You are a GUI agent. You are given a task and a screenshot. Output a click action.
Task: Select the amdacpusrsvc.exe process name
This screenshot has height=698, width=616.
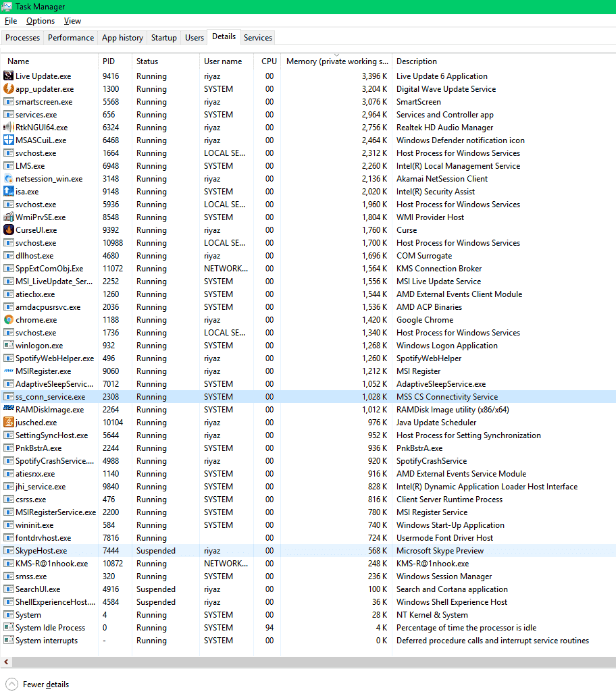click(48, 306)
